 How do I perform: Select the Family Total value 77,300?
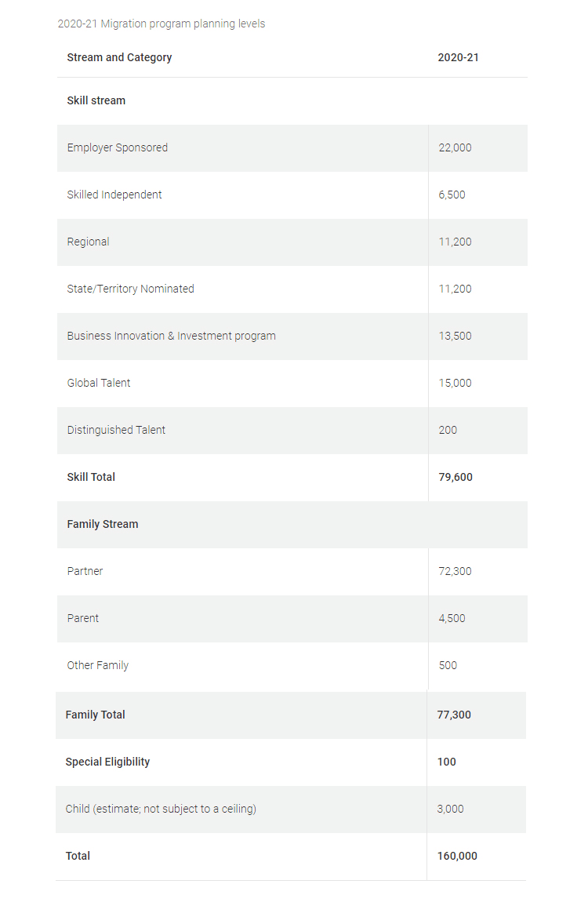(x=454, y=715)
